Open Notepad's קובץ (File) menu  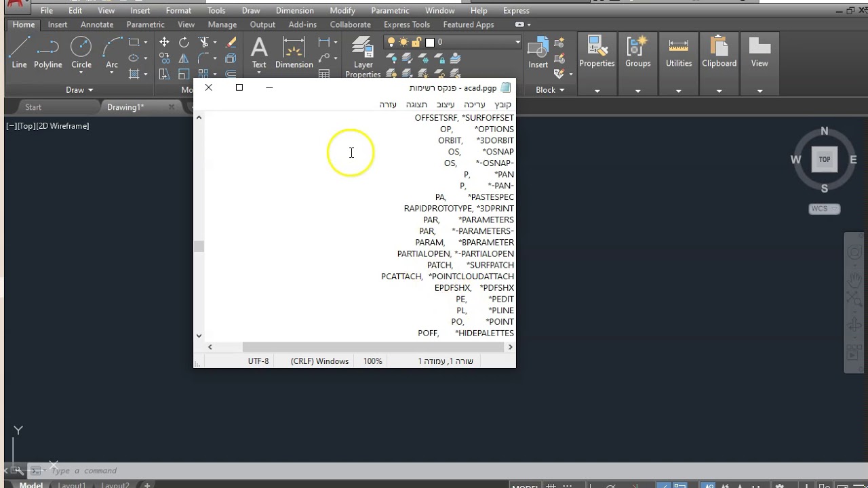point(503,104)
